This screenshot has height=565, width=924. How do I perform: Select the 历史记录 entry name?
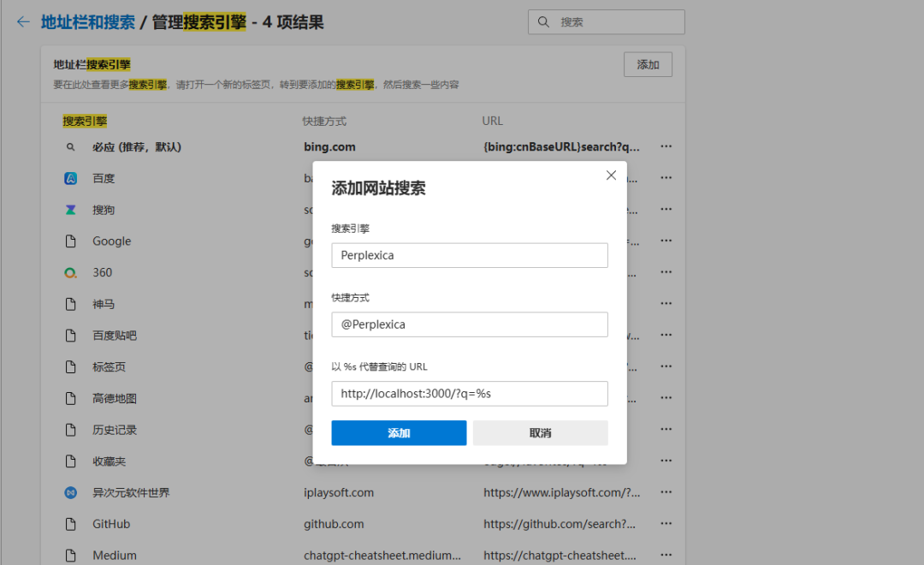pos(115,430)
